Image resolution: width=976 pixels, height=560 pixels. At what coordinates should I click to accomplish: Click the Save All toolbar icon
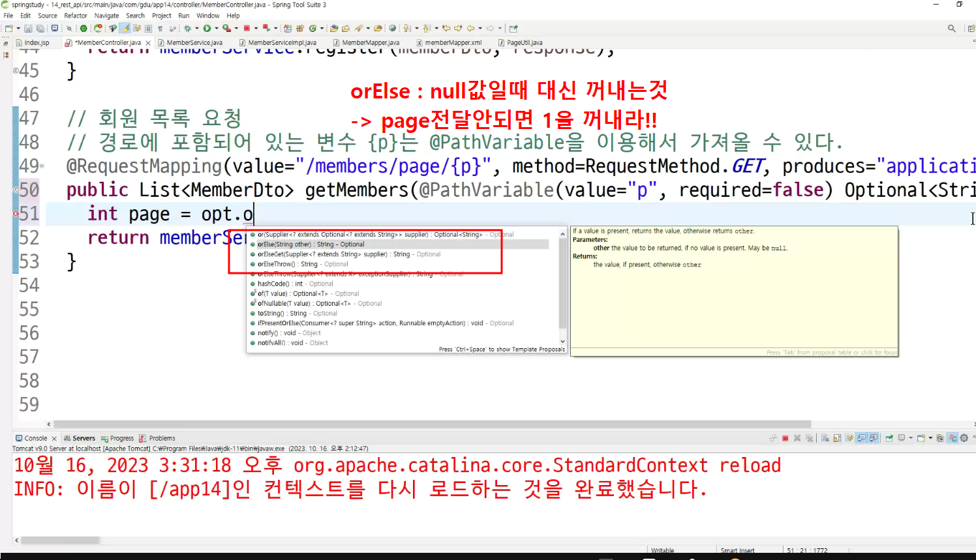pyautogui.click(x=40, y=28)
